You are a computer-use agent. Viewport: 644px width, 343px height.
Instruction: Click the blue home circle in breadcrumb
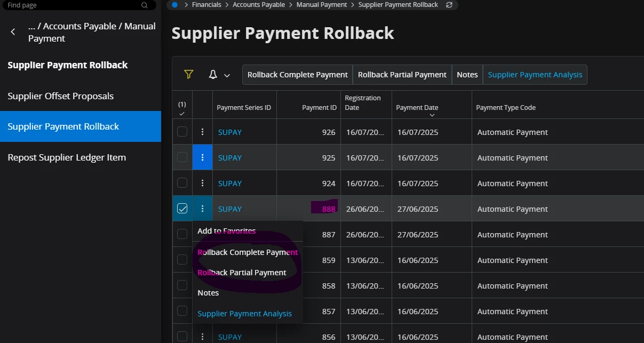click(x=175, y=5)
